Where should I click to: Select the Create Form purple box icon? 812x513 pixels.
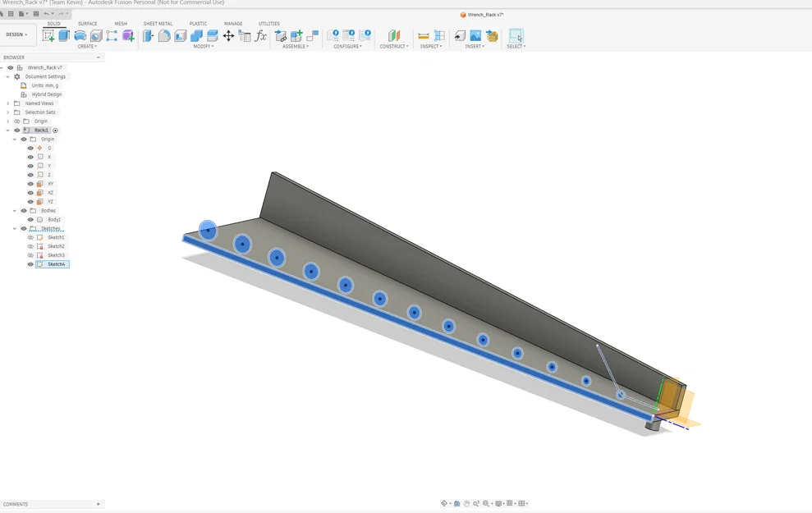[x=128, y=35]
